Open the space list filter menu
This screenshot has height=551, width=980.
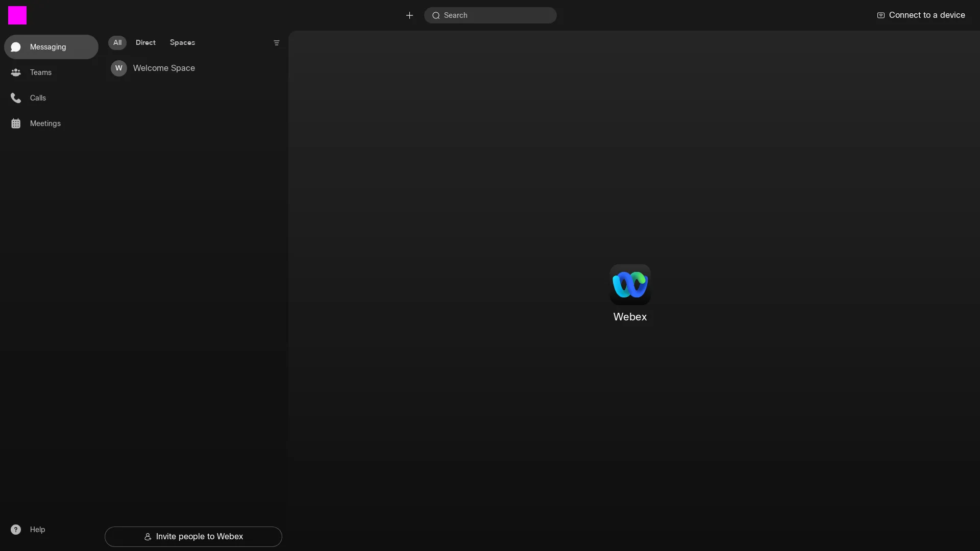point(277,43)
